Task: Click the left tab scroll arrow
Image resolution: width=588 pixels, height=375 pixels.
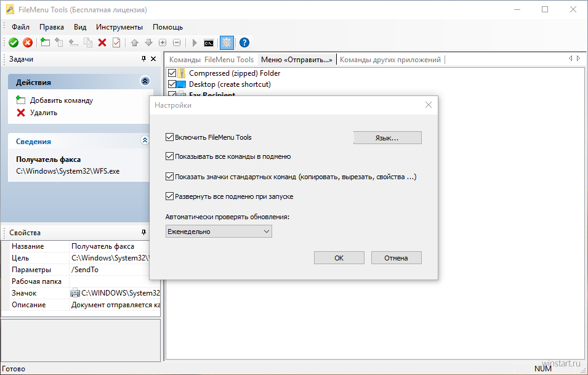Action: pos(570,58)
